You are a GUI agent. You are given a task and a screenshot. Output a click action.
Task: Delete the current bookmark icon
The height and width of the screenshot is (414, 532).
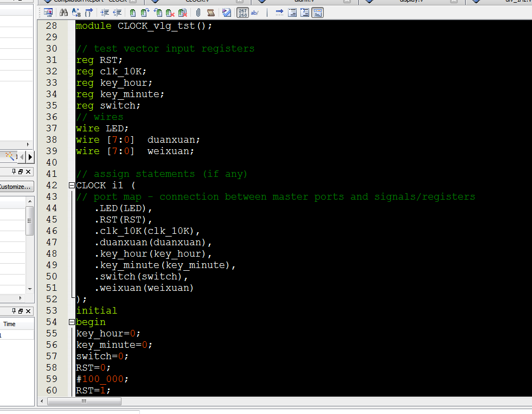pyautogui.click(x=170, y=13)
